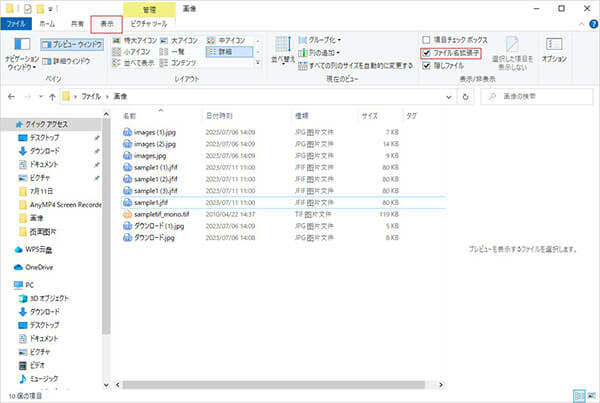
Task: Toggle the ファイル名拡張子 checkbox
Action: click(428, 54)
